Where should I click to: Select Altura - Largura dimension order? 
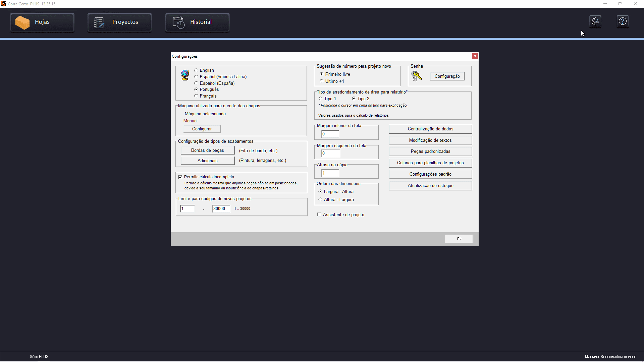tap(320, 199)
